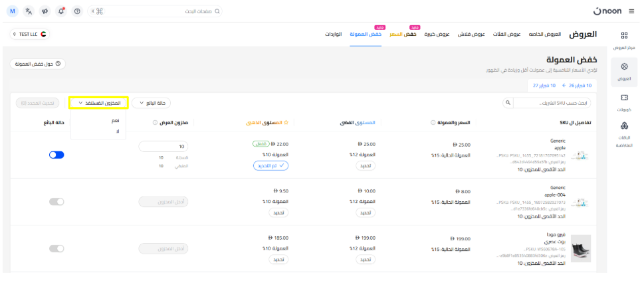The height and width of the screenshot is (304, 644).
Task: Collapse the المخزون المُستنفذ dropdown
Action: tap(98, 103)
